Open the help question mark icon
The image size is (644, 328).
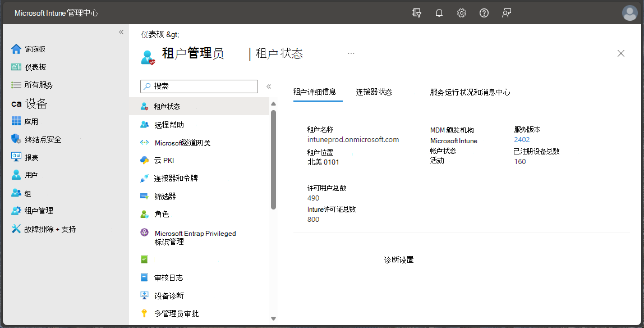pyautogui.click(x=484, y=13)
